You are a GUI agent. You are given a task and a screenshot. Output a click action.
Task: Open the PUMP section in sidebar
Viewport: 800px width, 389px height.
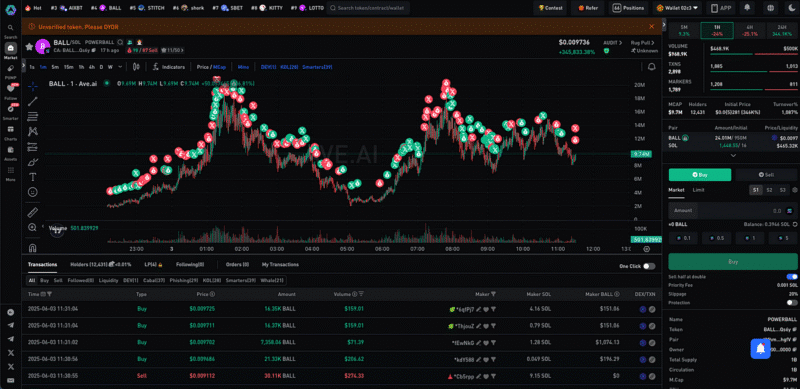[x=11, y=71]
